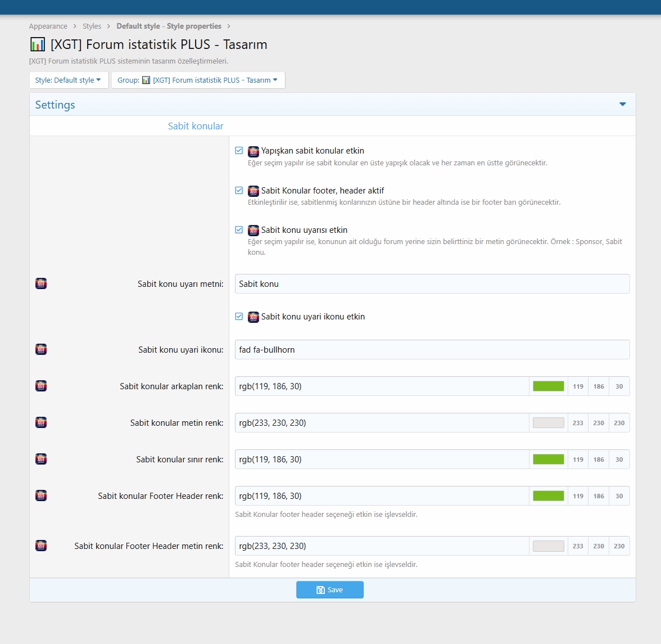
Task: Open the Group selector dropdown
Action: 198,80
